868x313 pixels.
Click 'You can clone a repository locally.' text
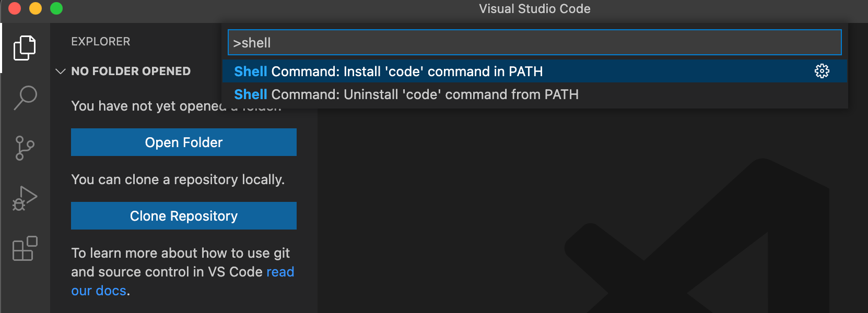[x=178, y=179]
